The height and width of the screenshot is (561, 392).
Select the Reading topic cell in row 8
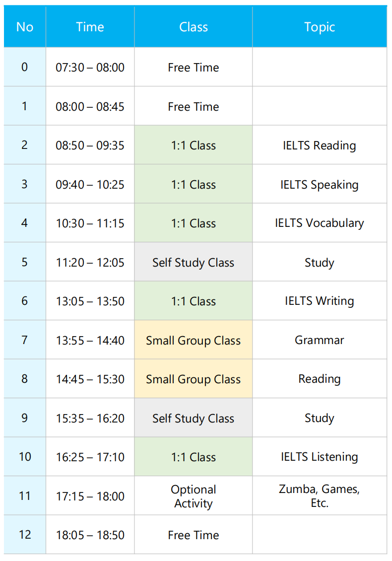(320, 379)
